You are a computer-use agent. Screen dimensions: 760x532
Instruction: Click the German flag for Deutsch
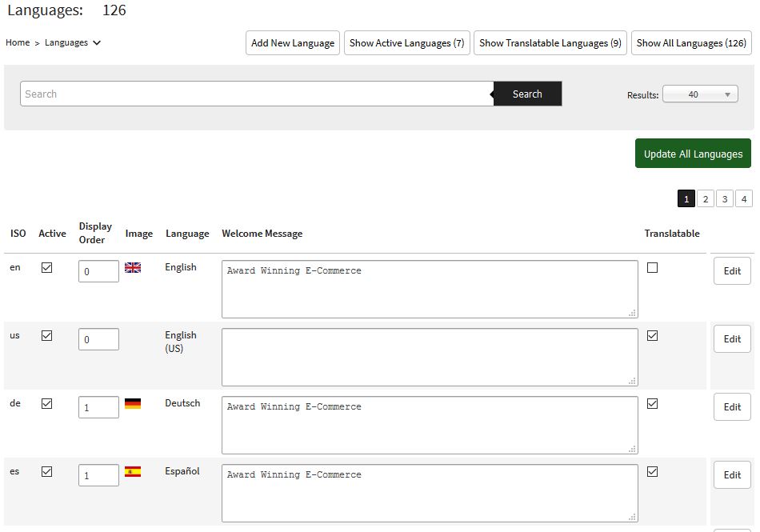click(133, 403)
